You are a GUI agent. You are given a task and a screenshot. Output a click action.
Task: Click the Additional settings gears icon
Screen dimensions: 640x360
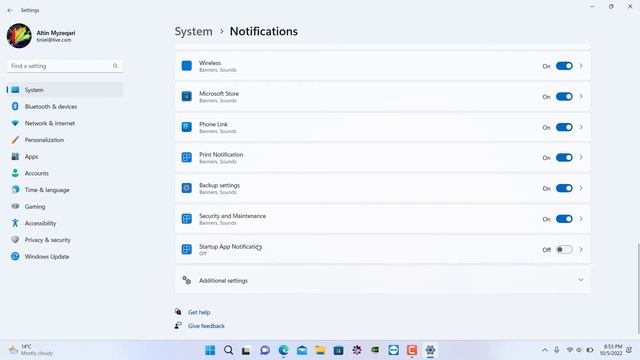coord(187,280)
